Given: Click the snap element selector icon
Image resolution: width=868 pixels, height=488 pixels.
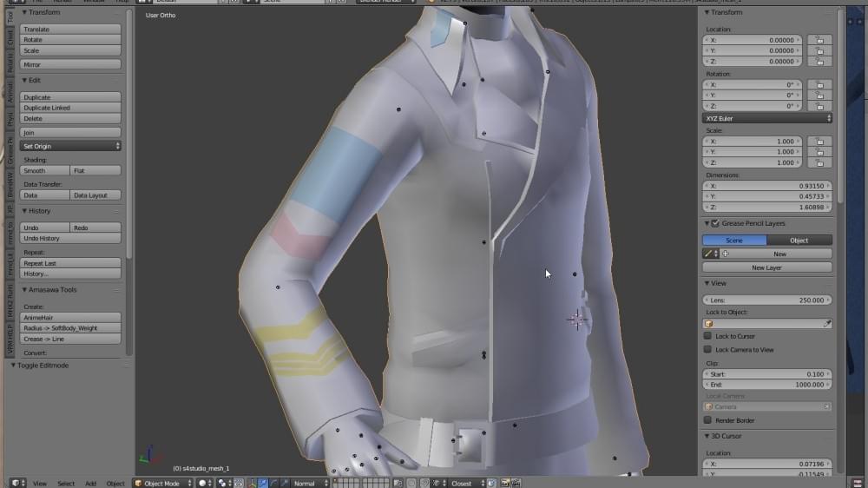Looking at the screenshot, I should pyautogui.click(x=438, y=483).
